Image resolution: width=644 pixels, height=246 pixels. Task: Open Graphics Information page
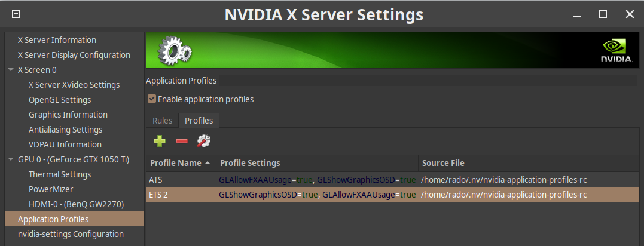pos(68,115)
